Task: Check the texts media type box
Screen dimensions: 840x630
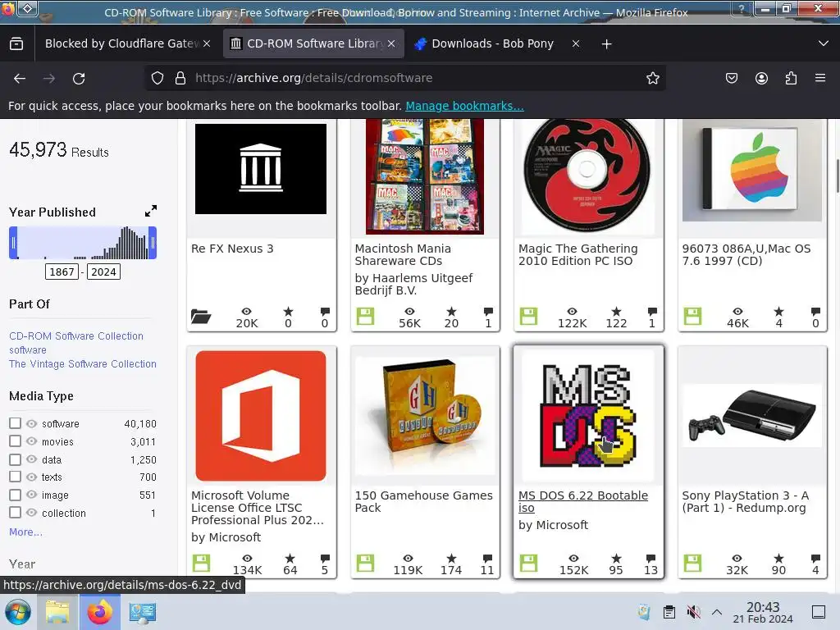Action: [x=15, y=477]
